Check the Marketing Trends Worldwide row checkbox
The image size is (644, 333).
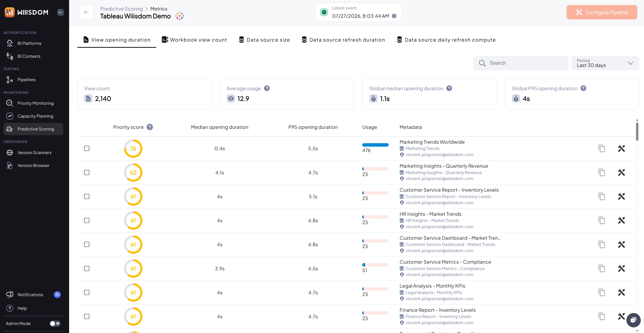click(87, 148)
